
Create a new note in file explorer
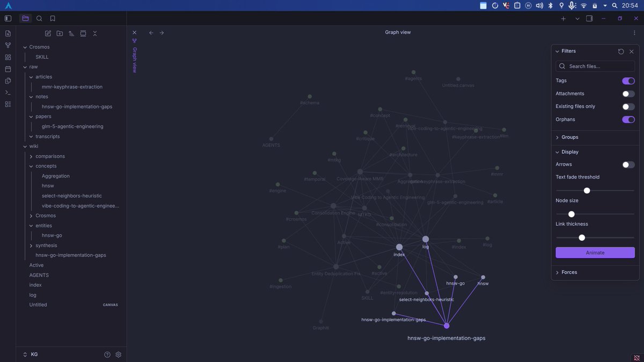pyautogui.click(x=48, y=33)
